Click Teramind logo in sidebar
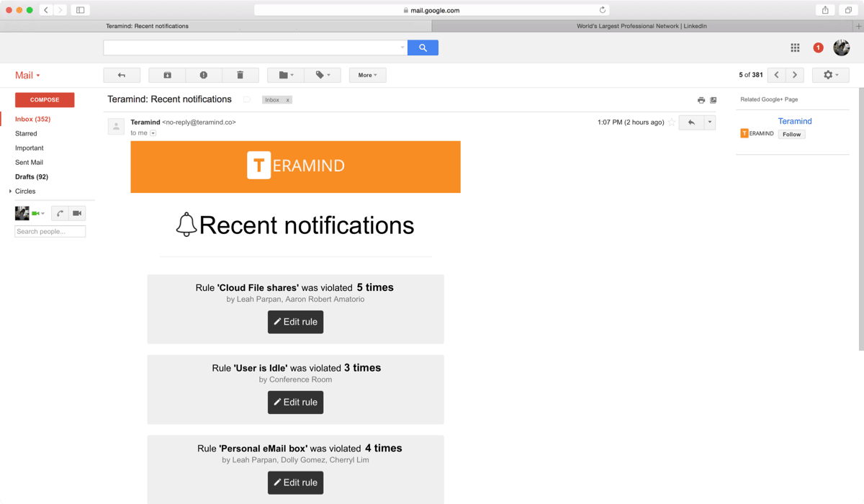864x504 pixels. pyautogui.click(x=757, y=134)
